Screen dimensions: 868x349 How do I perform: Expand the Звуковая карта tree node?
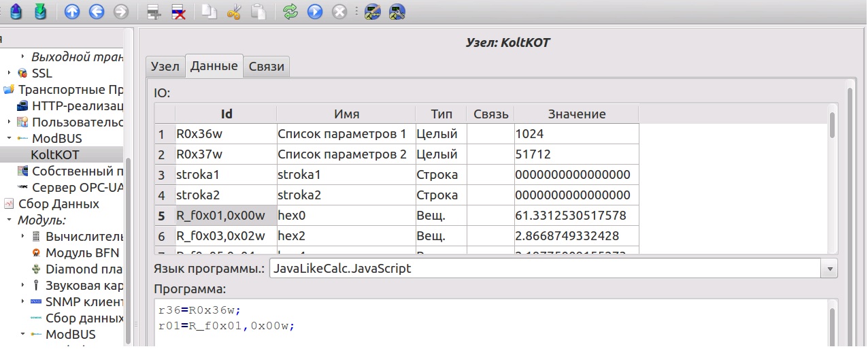pos(22,285)
